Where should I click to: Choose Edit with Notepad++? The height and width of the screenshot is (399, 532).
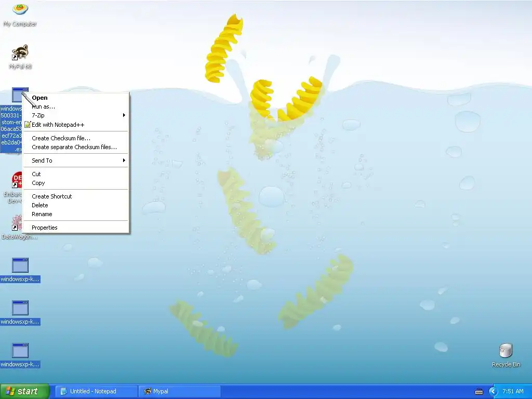click(76, 125)
